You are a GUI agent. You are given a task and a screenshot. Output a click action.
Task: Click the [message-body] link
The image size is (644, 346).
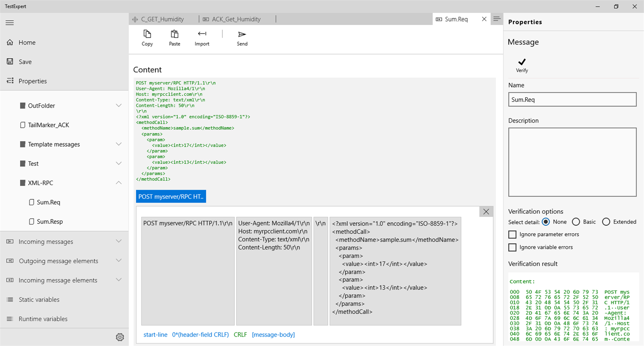click(x=273, y=334)
